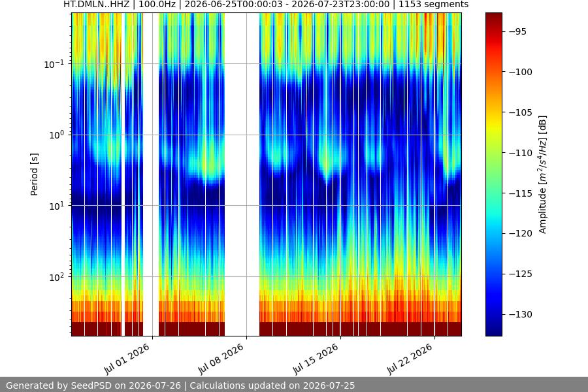Select the 'Jul 08 2026' x-axis date label

[x=221, y=359]
